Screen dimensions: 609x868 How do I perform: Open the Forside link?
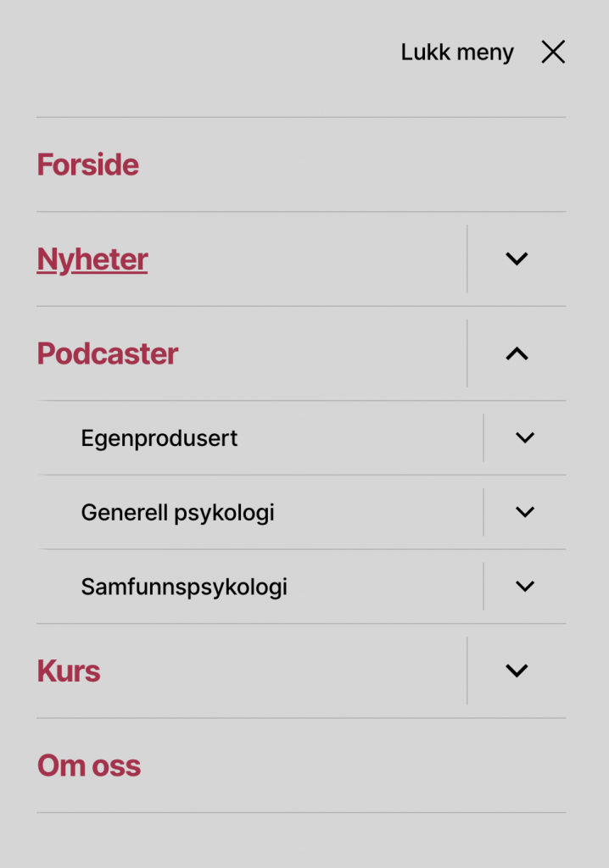pyautogui.click(x=88, y=164)
